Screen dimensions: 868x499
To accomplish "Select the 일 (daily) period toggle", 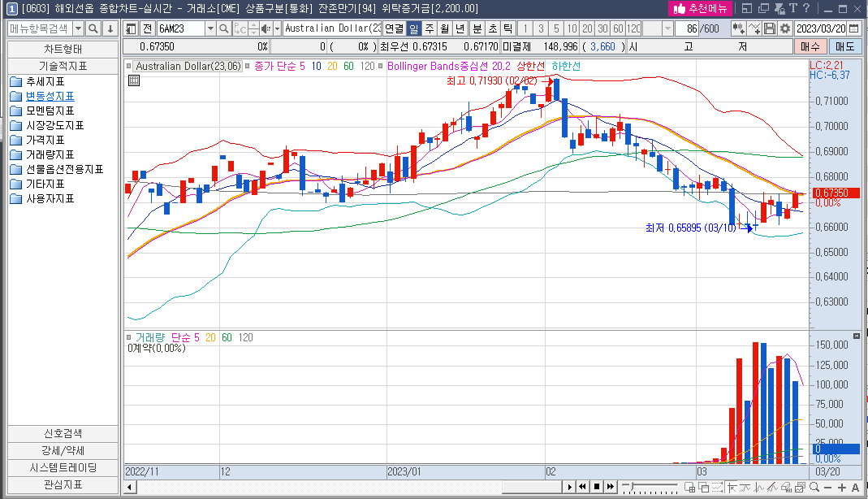I will (x=413, y=28).
